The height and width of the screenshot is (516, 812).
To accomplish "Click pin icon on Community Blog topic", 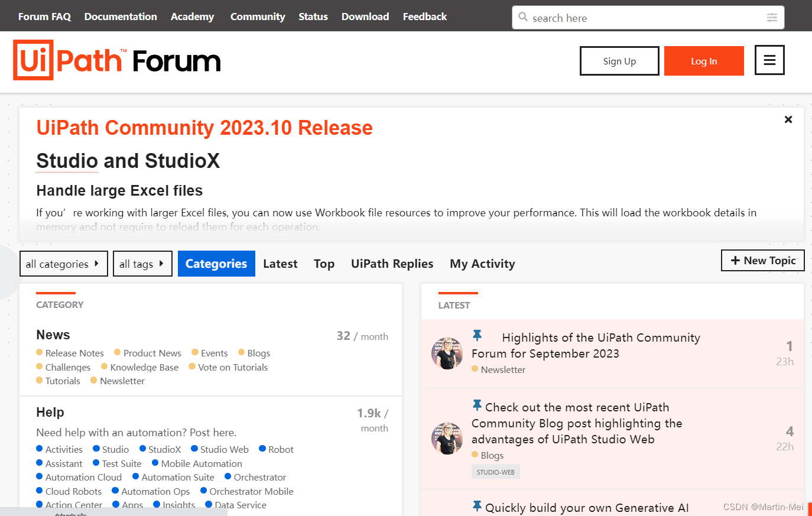I will point(477,405).
